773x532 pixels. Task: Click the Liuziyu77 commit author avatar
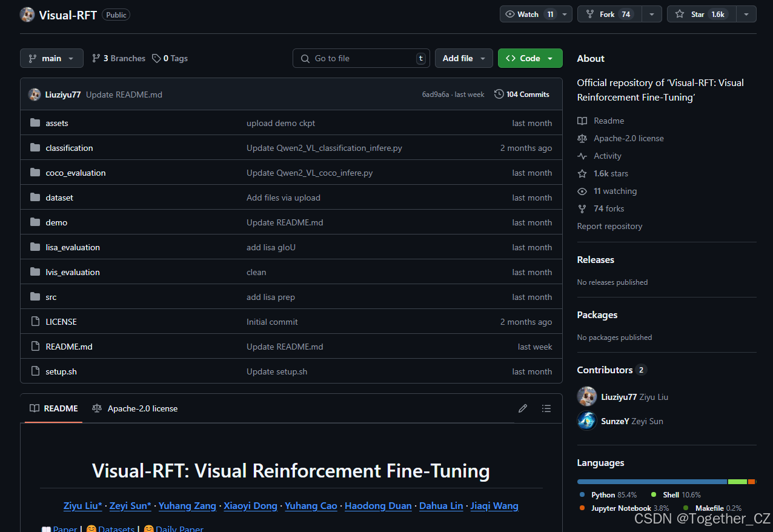[35, 95]
